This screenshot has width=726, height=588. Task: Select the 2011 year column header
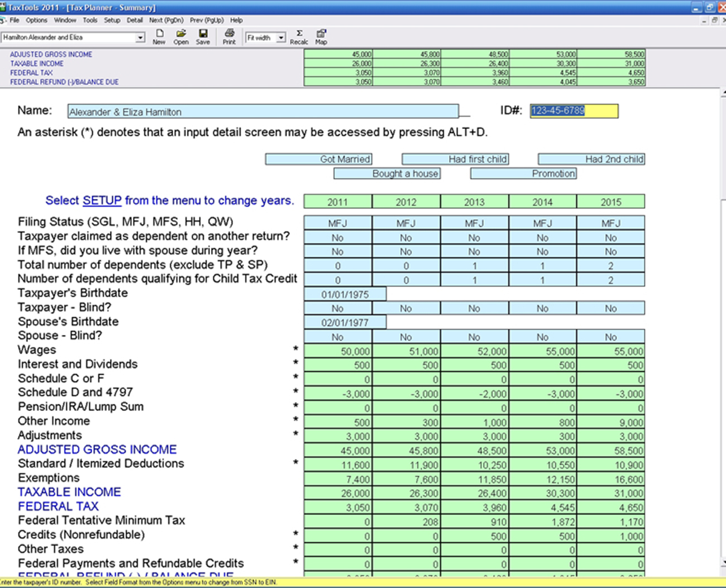tap(338, 202)
